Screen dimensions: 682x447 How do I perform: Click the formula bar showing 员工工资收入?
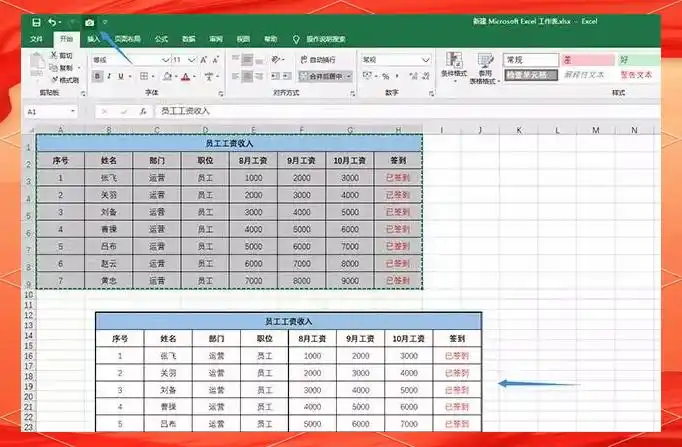pos(407,112)
